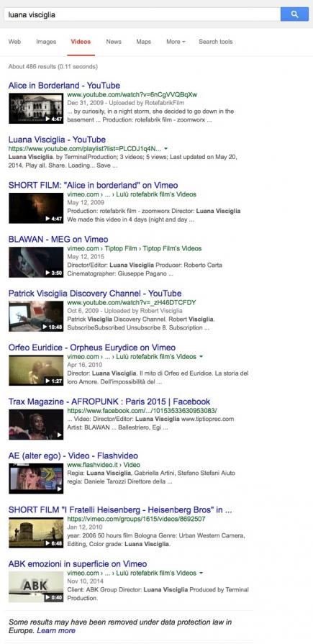Expand arrow beside ABK emozioni Vimeo URL

[201, 573]
